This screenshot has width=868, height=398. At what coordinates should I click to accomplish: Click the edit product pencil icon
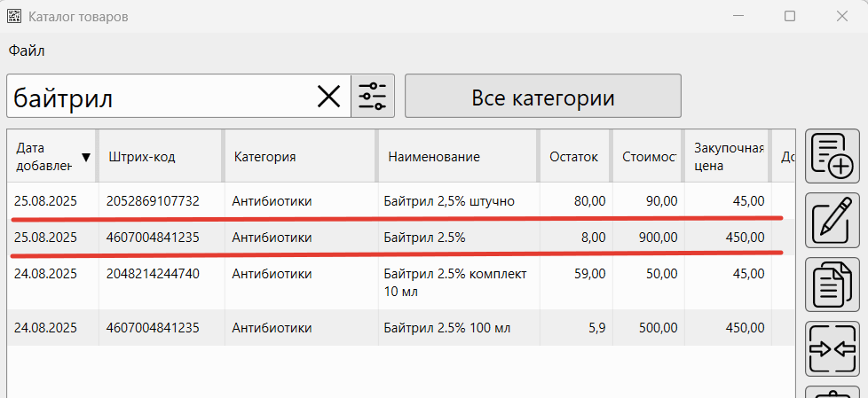tap(832, 219)
